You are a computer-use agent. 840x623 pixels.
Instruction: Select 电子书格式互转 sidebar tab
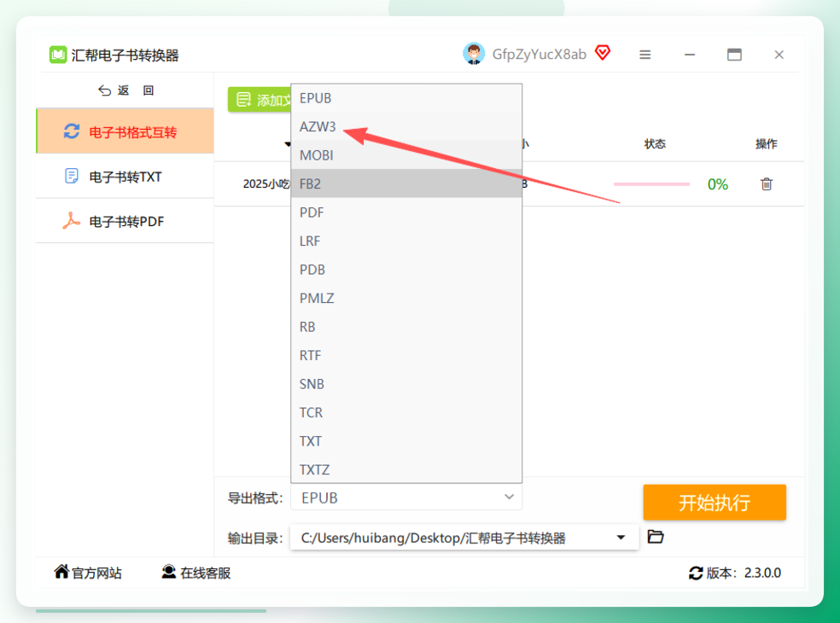125,131
